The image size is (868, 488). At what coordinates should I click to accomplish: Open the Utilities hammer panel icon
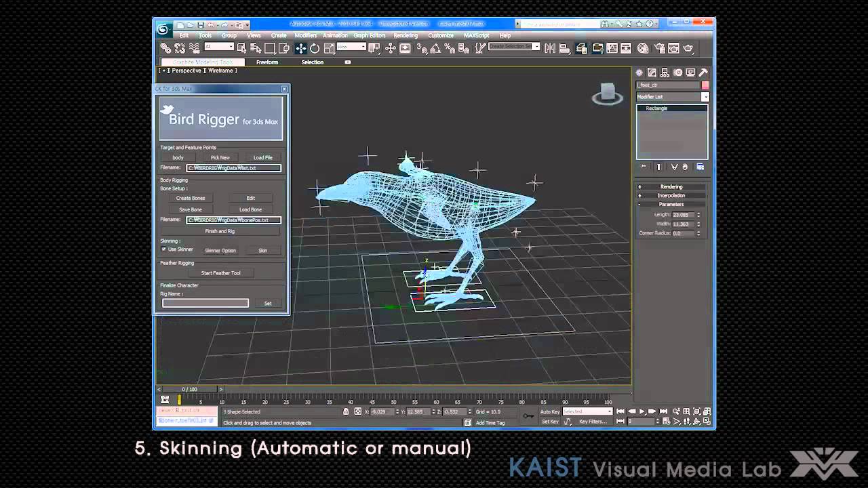pos(703,73)
